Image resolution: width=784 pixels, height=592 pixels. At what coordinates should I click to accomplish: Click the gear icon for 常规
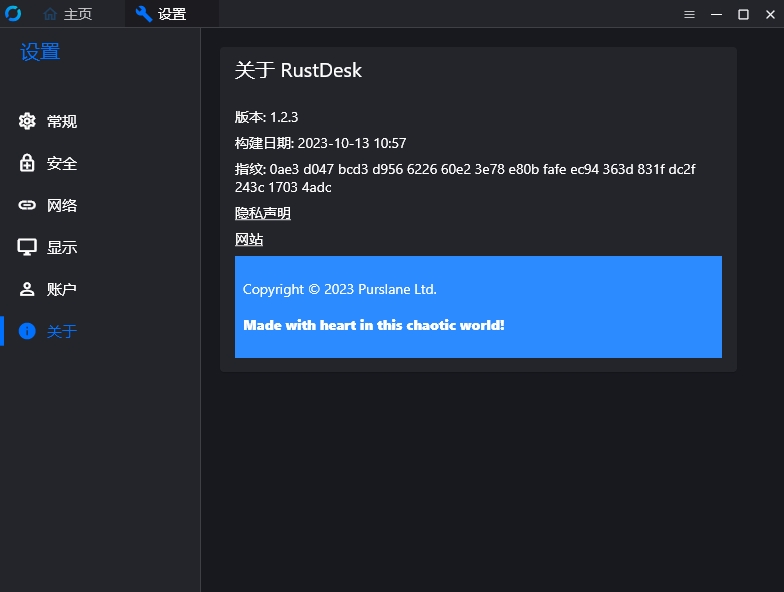27,121
